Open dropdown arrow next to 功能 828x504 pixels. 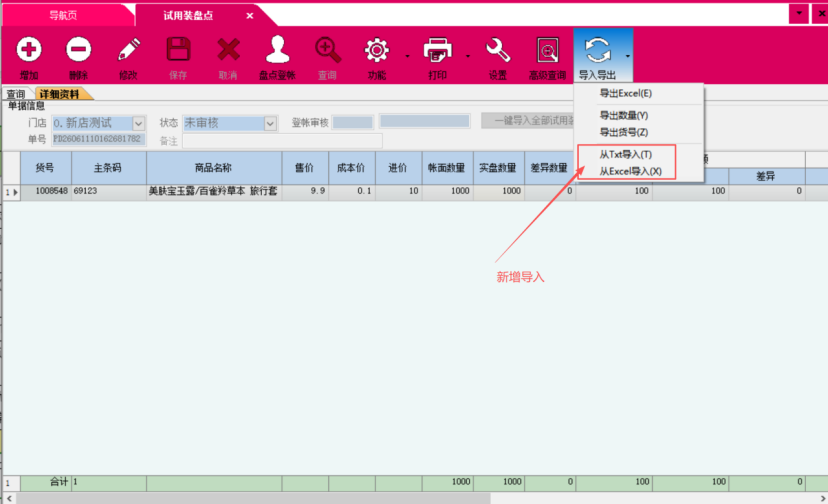407,55
